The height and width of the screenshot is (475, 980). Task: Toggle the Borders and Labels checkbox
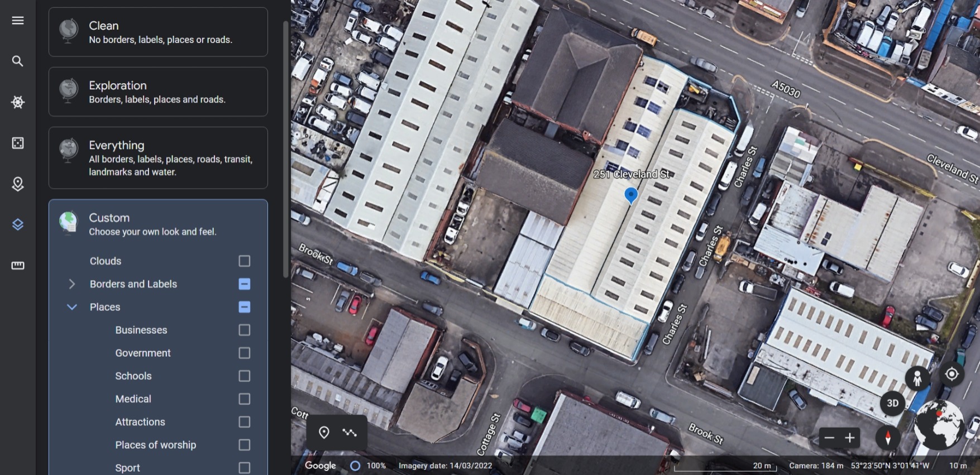(244, 284)
